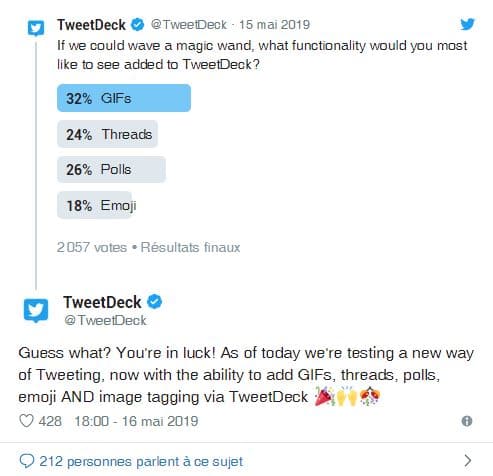
Task: Click the party popper emoji in the tweet
Action: [x=324, y=396]
